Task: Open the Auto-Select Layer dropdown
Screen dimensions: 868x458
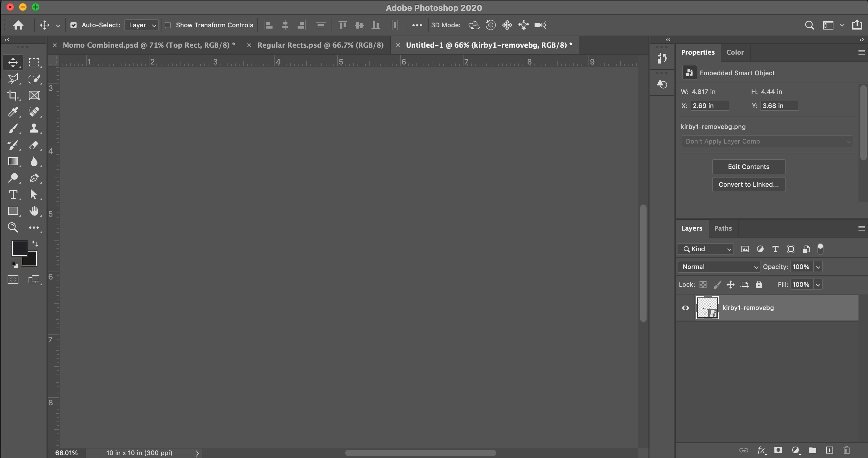Action: [x=141, y=25]
